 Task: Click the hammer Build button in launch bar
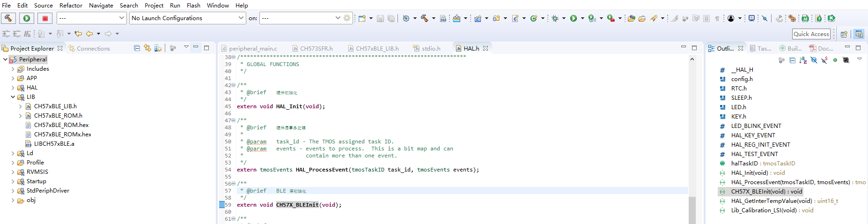[x=8, y=18]
